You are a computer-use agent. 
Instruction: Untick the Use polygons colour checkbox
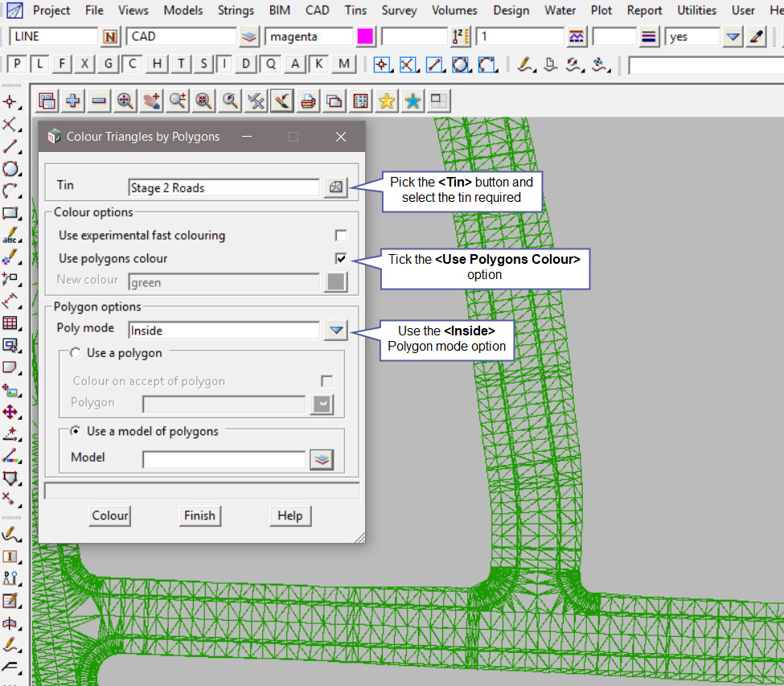click(341, 259)
